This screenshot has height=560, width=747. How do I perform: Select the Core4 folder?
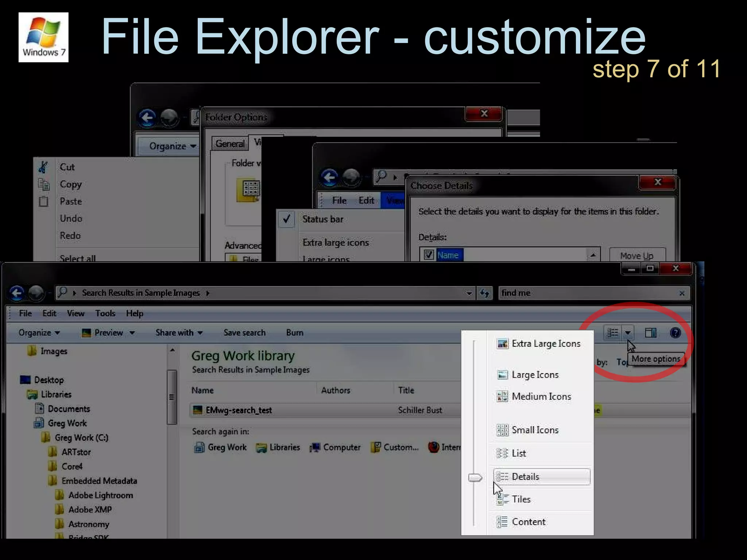pyautogui.click(x=66, y=466)
